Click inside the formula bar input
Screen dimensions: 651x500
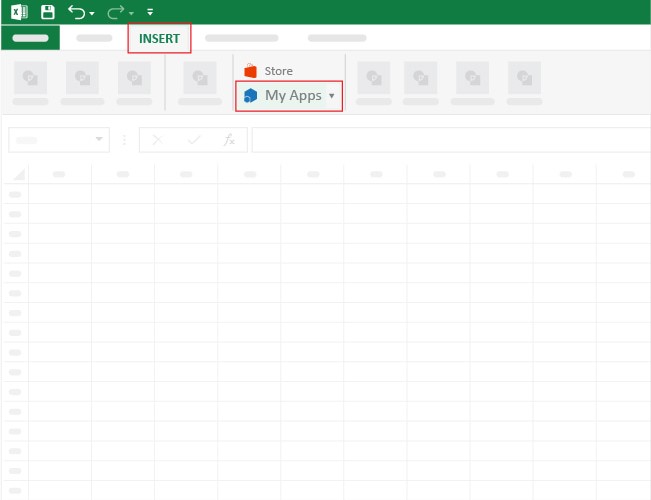point(451,140)
